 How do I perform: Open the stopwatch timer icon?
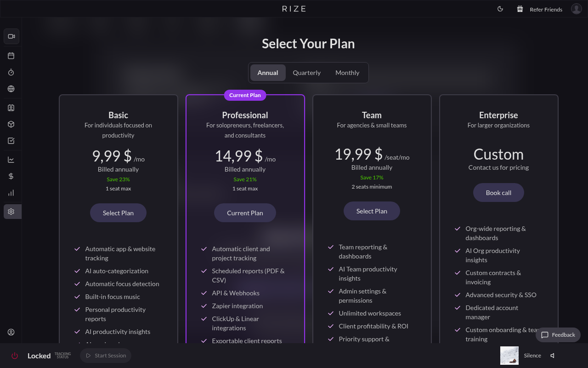tap(11, 72)
